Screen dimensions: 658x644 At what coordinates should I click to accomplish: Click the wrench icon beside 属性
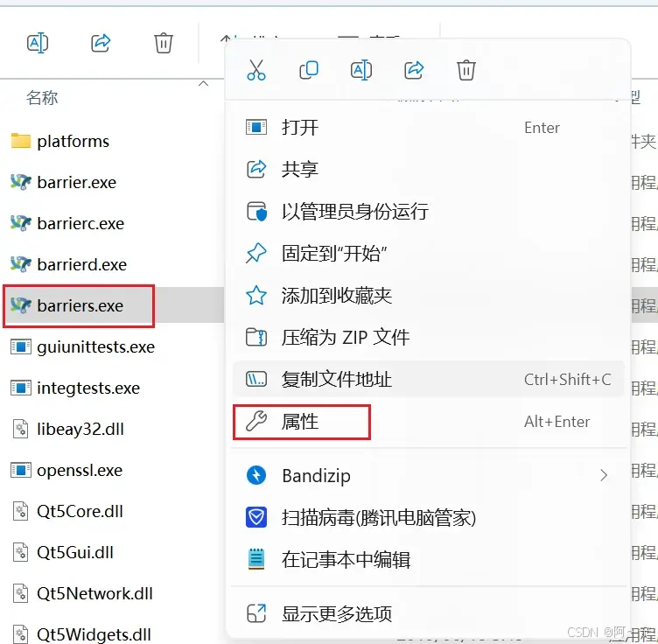(x=256, y=421)
